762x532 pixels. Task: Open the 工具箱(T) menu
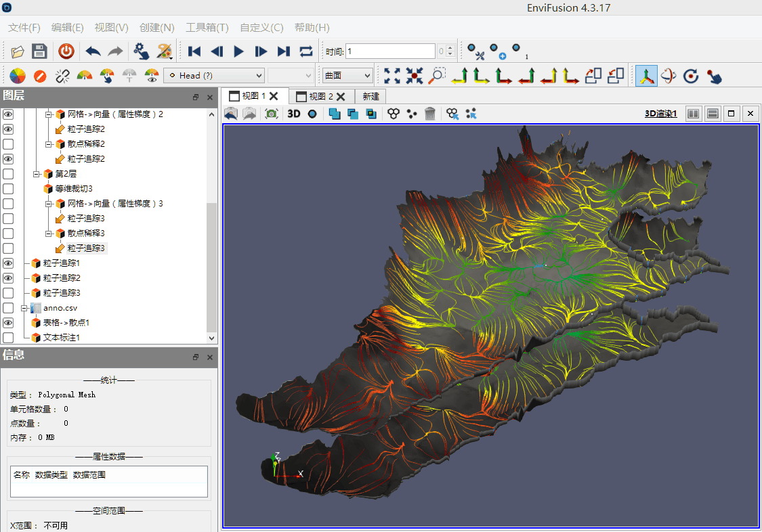(207, 28)
